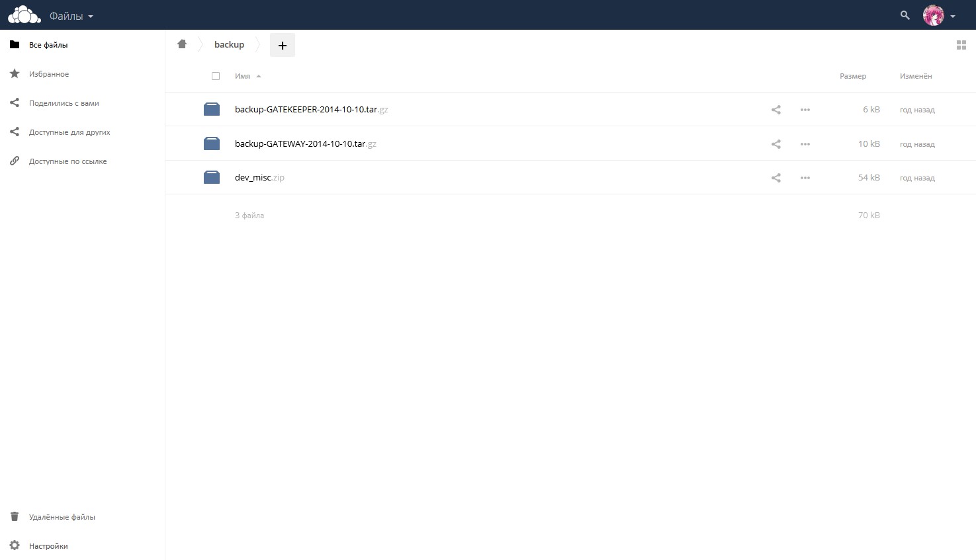Viewport: 976px width, 560px height.
Task: Click the 54 kB size value
Action: pos(869,178)
